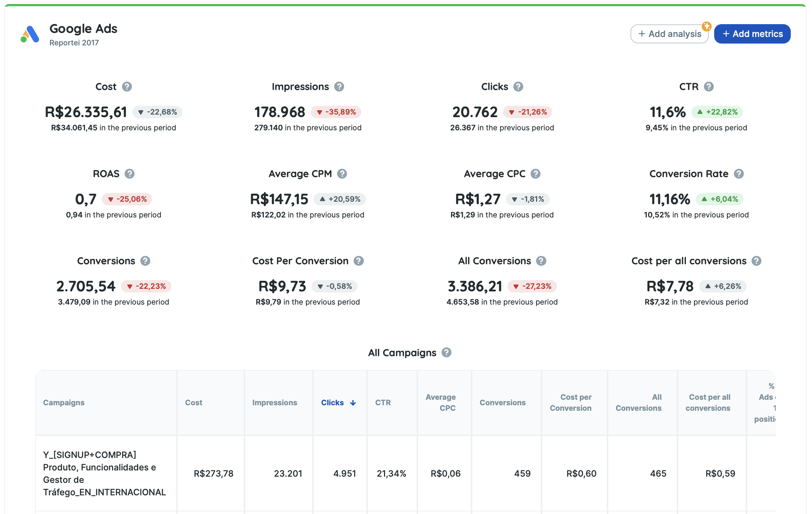Sort by Impressions column header
Screen dimensions: 812x514
tap(274, 403)
